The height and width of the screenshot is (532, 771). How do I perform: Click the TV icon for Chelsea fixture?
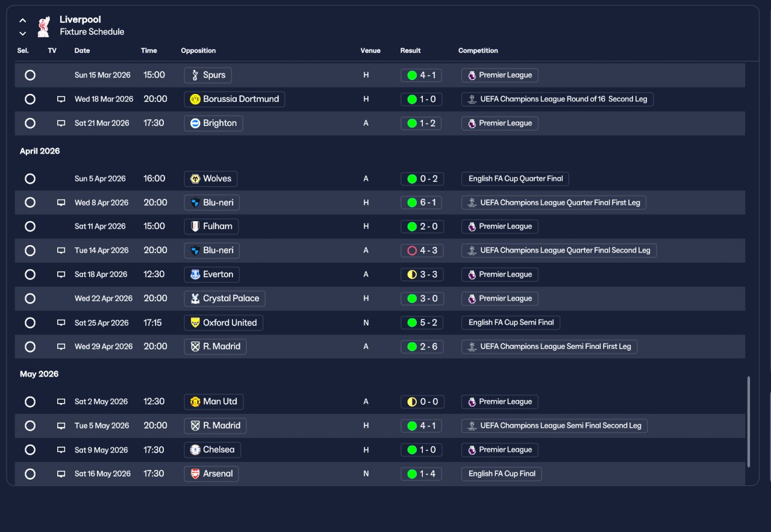pyautogui.click(x=61, y=450)
